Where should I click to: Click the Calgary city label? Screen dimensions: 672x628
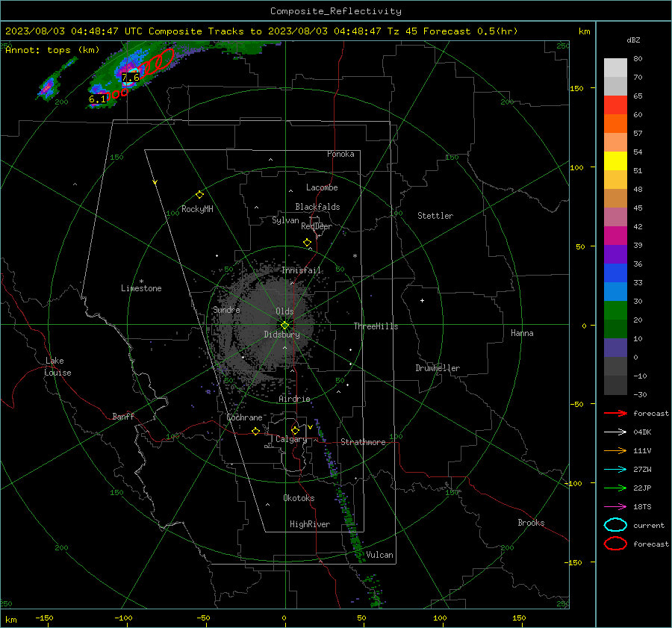tap(291, 439)
